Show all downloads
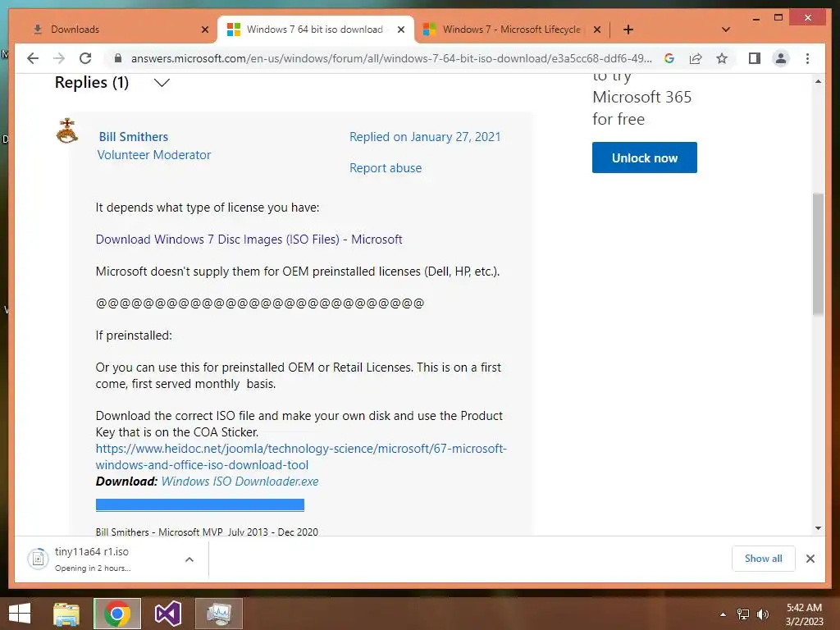The image size is (840, 630). coord(764,558)
